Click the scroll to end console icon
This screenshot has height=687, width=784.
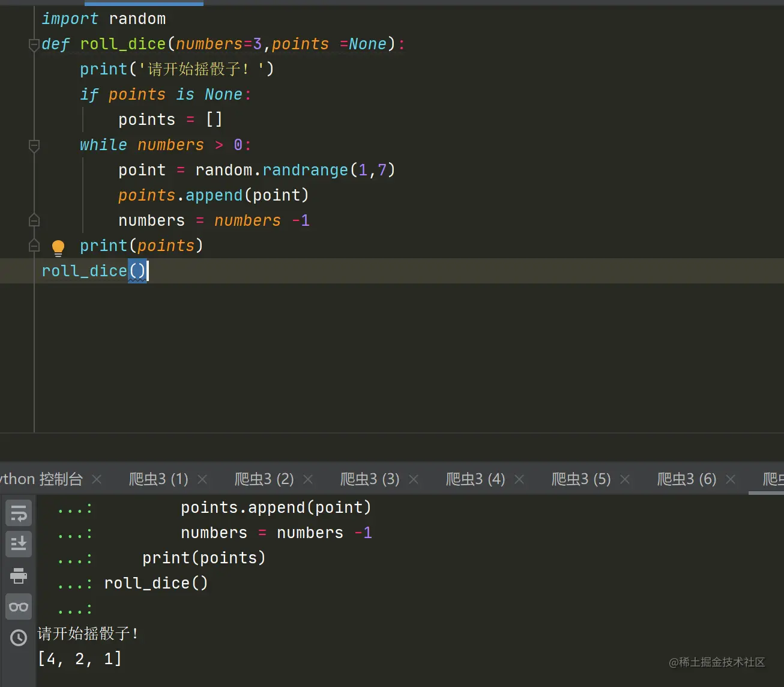pyautogui.click(x=19, y=543)
